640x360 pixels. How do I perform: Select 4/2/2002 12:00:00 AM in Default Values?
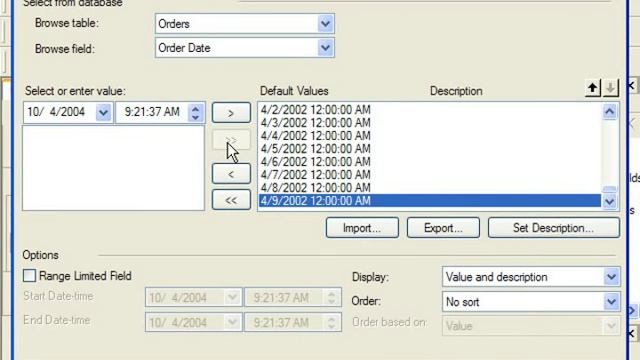click(x=430, y=110)
